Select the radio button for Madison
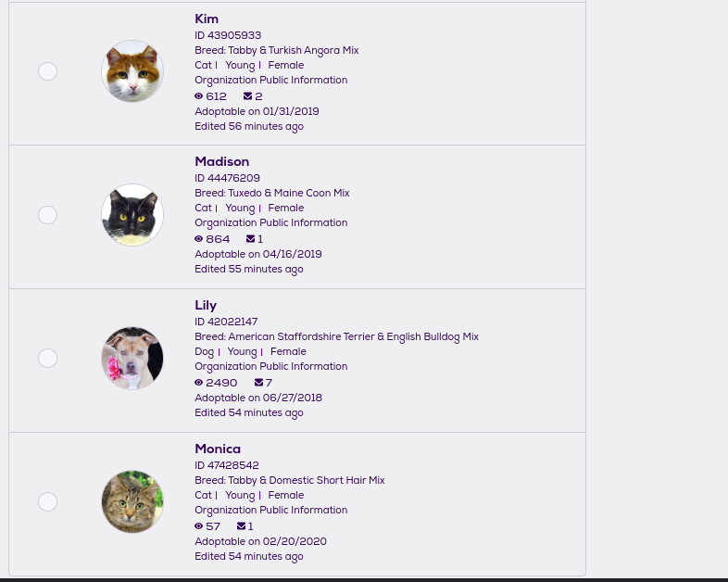The image size is (728, 582). [x=48, y=215]
